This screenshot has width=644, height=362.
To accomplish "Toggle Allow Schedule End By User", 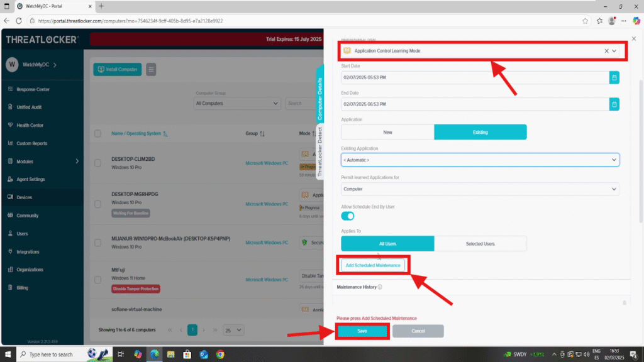I will coord(347,216).
